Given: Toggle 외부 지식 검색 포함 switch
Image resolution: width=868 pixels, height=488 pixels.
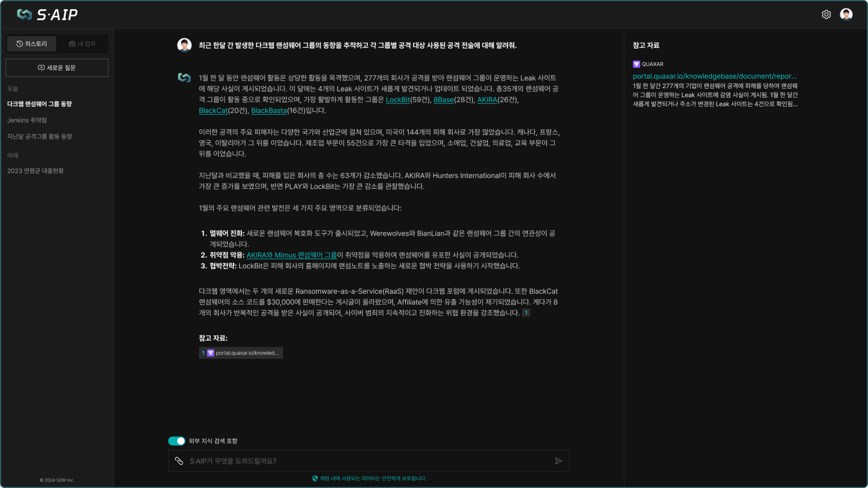Looking at the screenshot, I should coord(176,441).
